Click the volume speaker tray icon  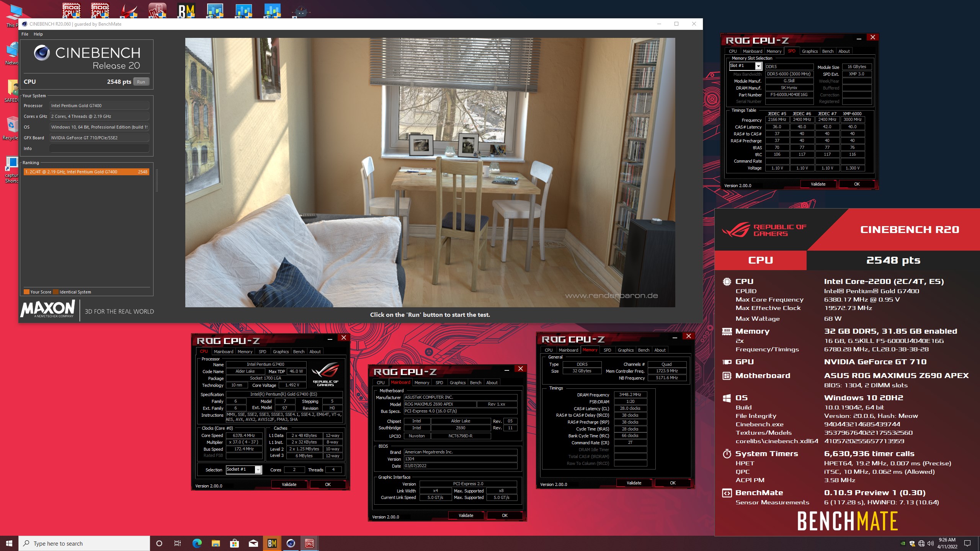point(931,543)
